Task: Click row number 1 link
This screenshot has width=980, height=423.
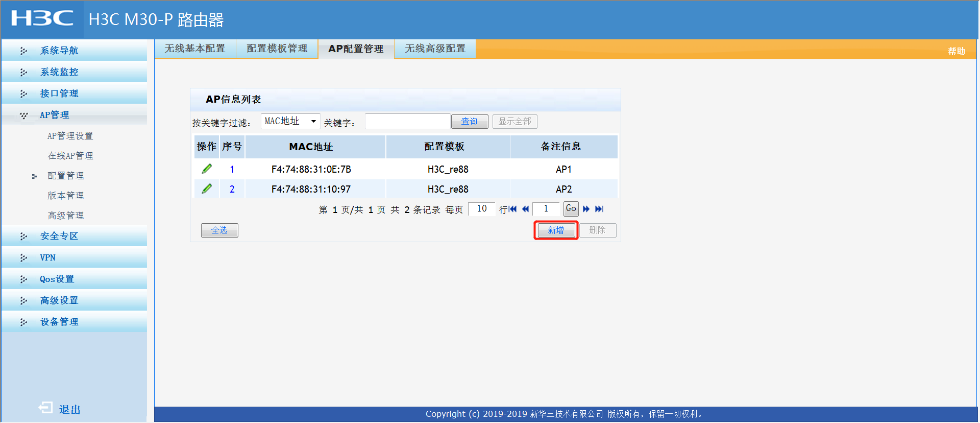Action: [x=232, y=169]
